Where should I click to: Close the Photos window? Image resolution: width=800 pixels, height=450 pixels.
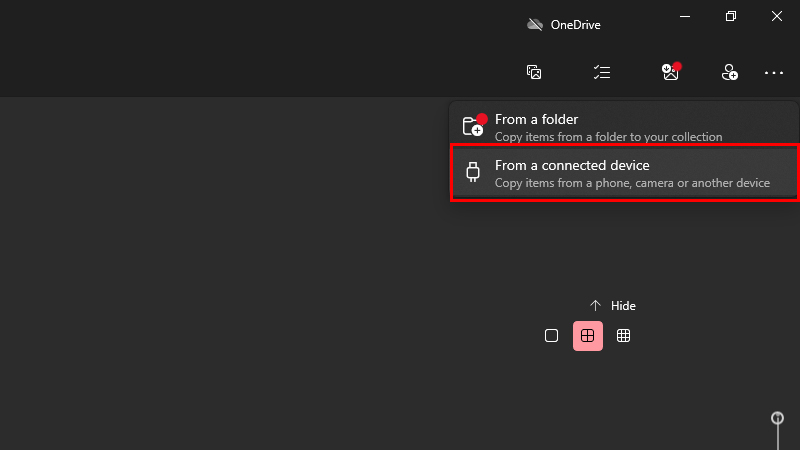777,16
